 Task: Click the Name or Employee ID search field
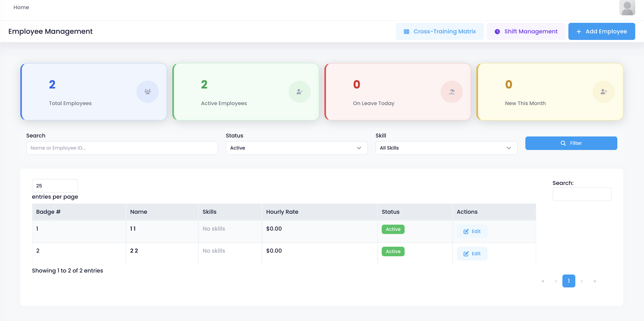[x=122, y=148]
